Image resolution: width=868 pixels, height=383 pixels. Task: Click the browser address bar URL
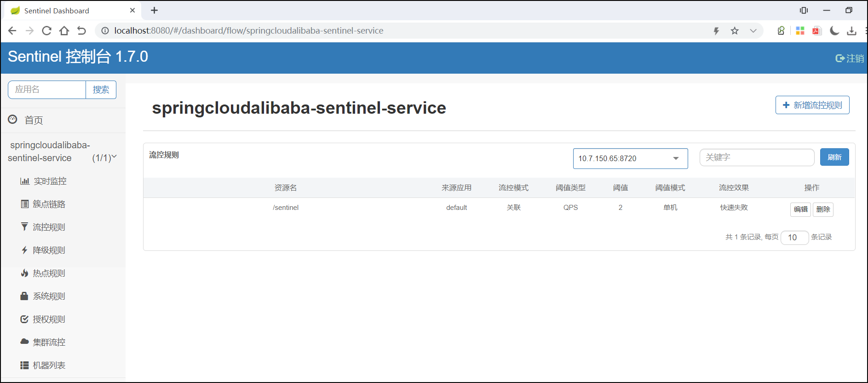tap(249, 31)
